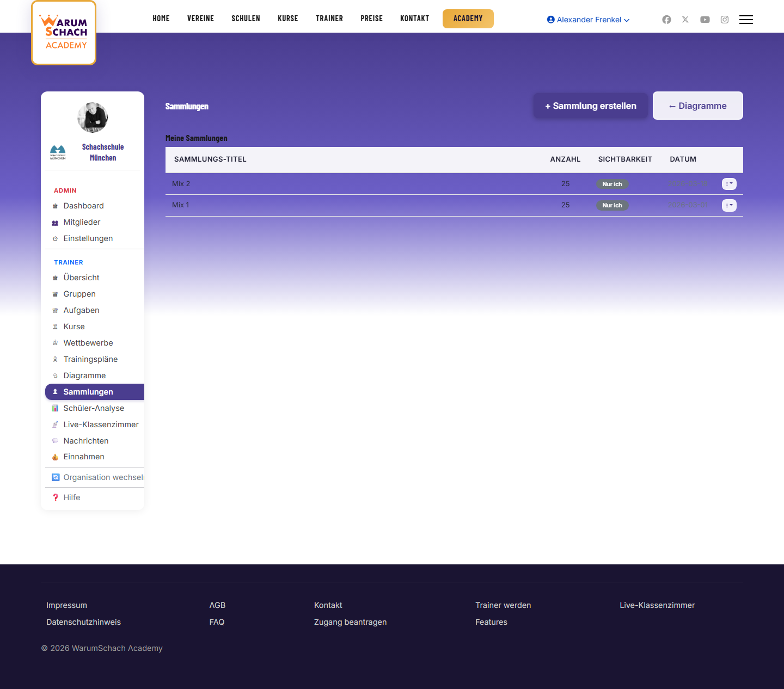This screenshot has width=784, height=689.
Task: Open Vereine in top navigation
Action: point(200,19)
